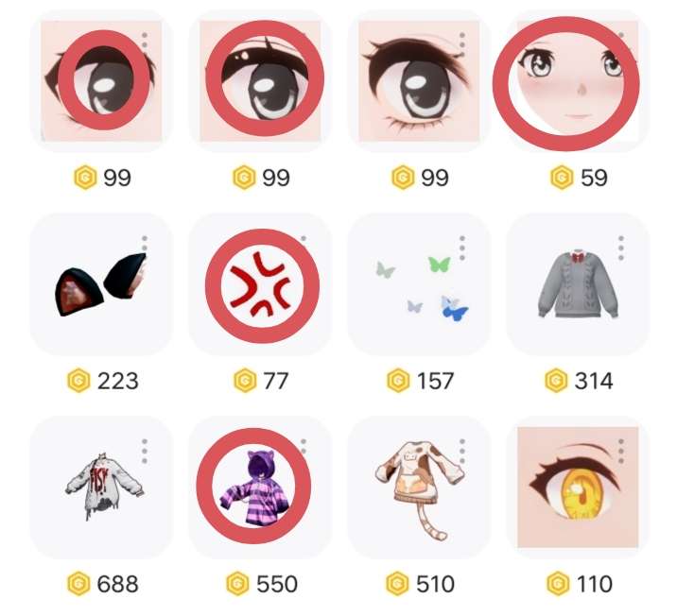
Task: Click the gold coin beside price 314
Action: pos(556,381)
